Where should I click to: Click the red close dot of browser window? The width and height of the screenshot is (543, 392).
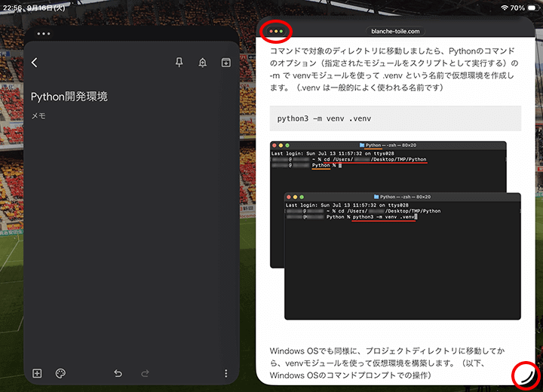tap(271, 32)
